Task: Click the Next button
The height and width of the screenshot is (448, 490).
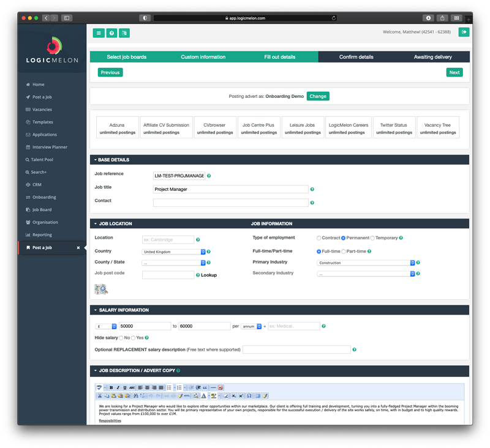Action: point(454,72)
